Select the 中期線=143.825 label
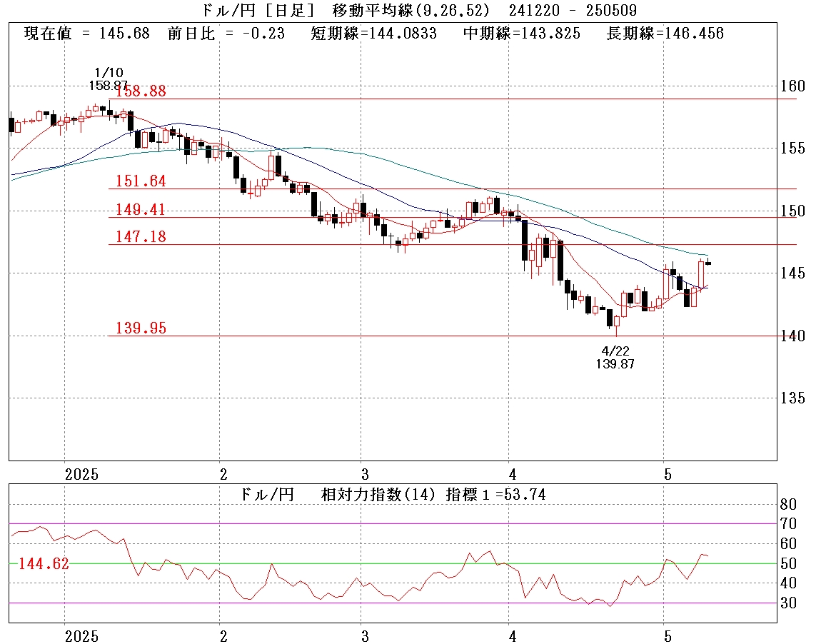This screenshot has width=836, height=644. coord(522,33)
